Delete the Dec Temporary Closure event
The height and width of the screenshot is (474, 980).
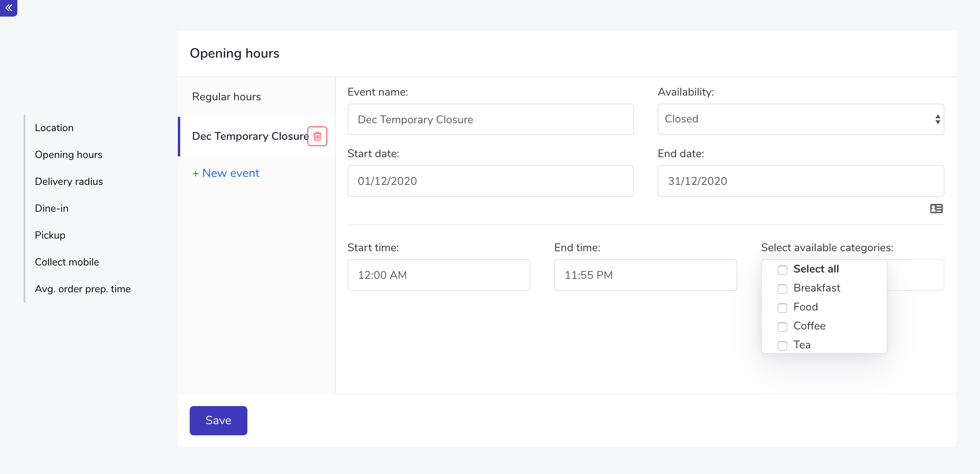pos(317,136)
